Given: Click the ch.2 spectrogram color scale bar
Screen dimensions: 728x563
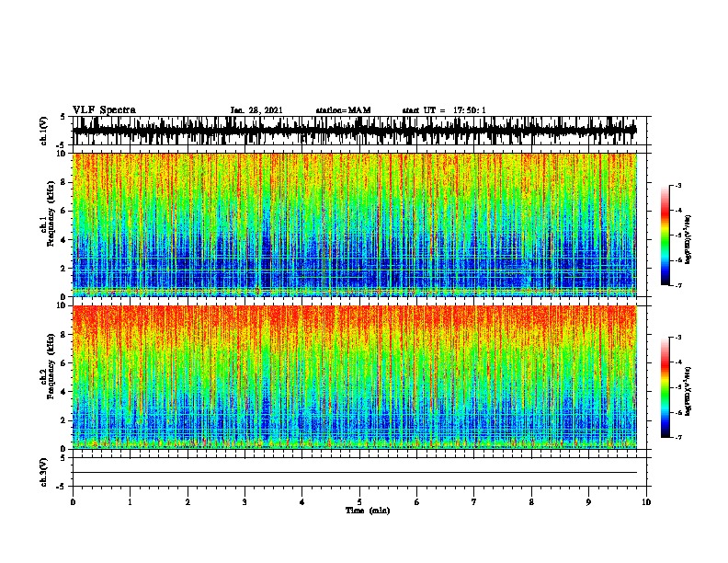Looking at the screenshot, I should (665, 387).
